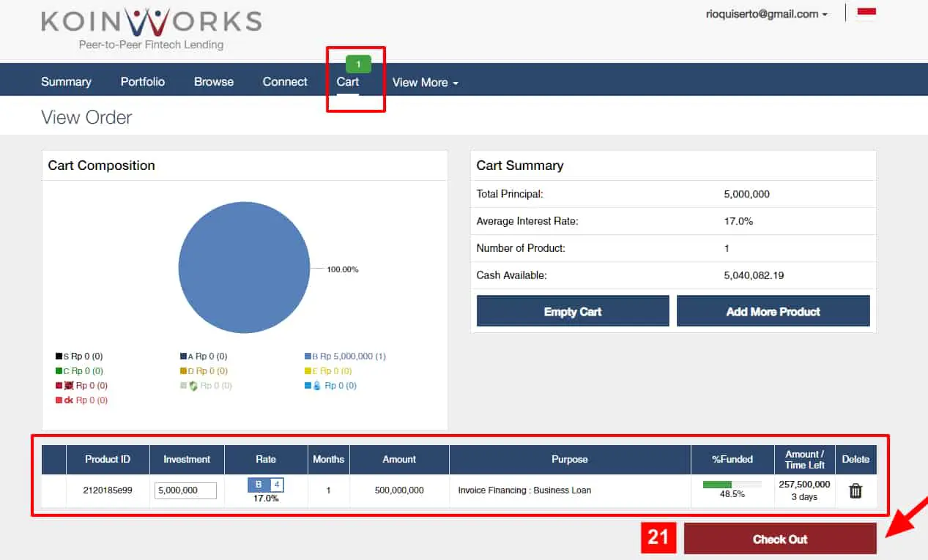Click the blue pie chart in Cart Composition
The image size is (928, 560).
coord(244,268)
